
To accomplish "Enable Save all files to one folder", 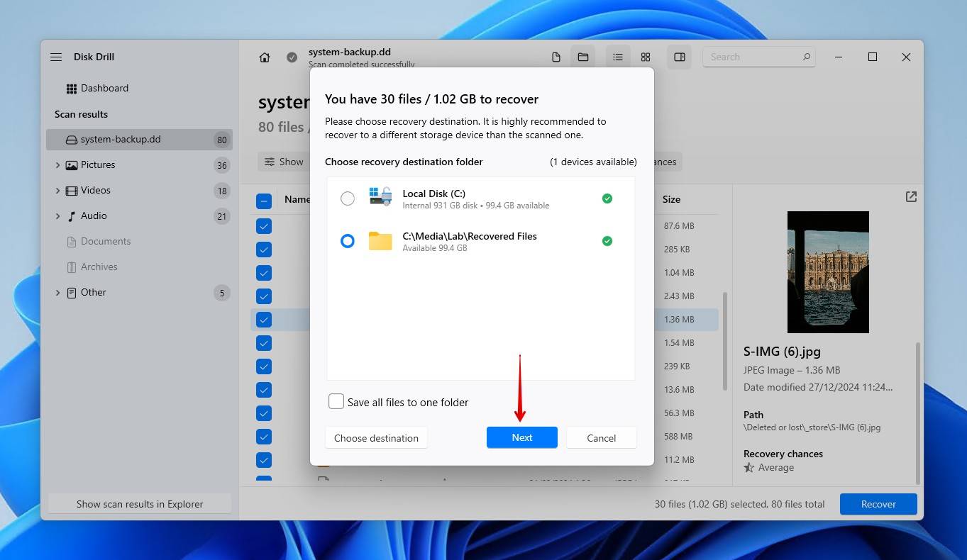I will point(336,401).
